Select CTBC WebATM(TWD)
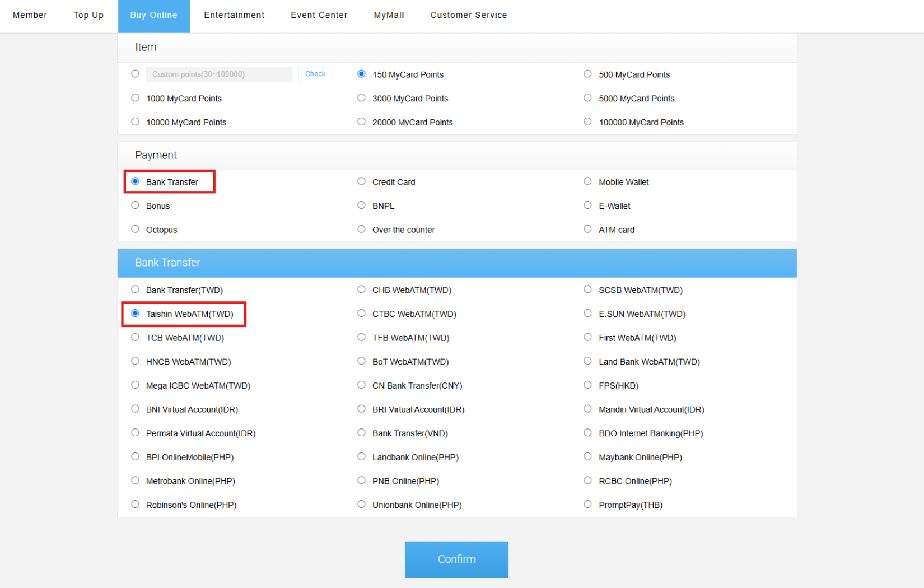 tap(361, 314)
